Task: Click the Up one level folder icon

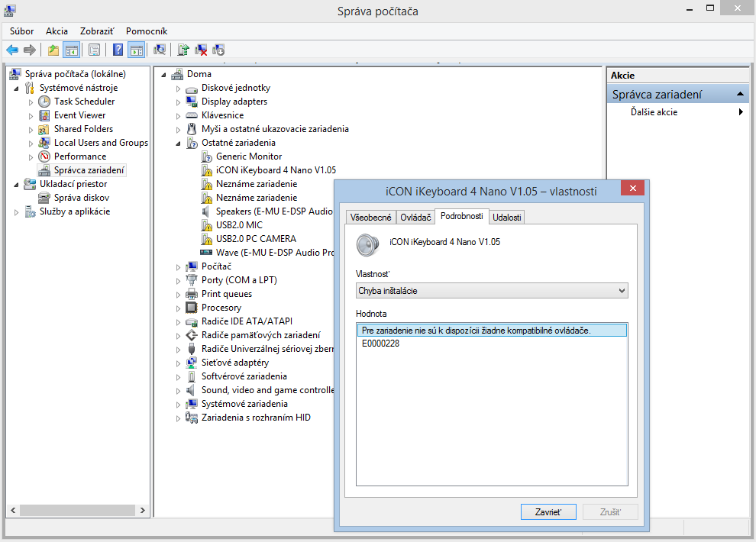Action: pyautogui.click(x=53, y=50)
